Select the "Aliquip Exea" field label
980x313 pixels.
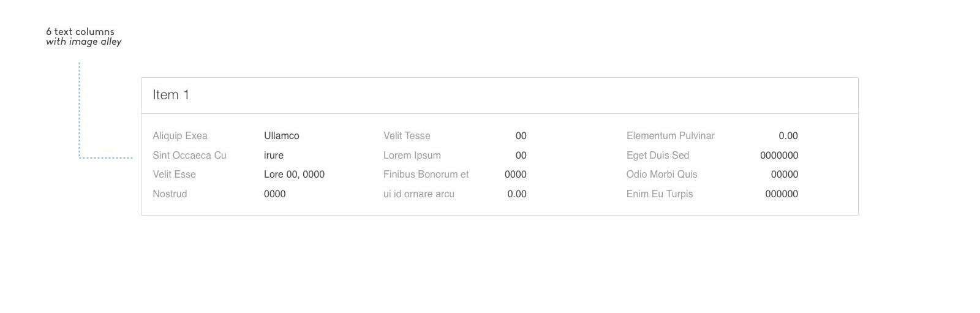tap(180, 136)
